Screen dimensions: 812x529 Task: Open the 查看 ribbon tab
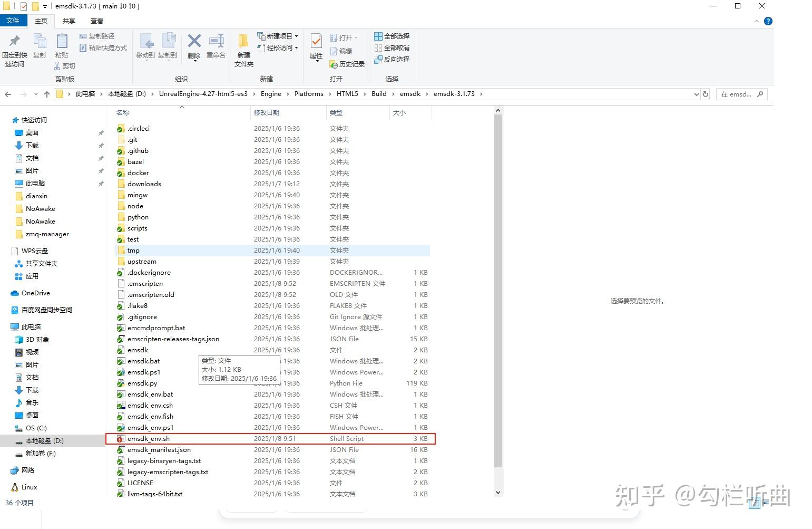(x=96, y=21)
